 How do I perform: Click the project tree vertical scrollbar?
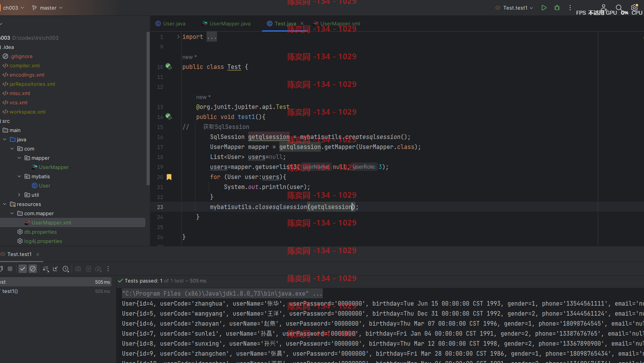(x=148, y=109)
